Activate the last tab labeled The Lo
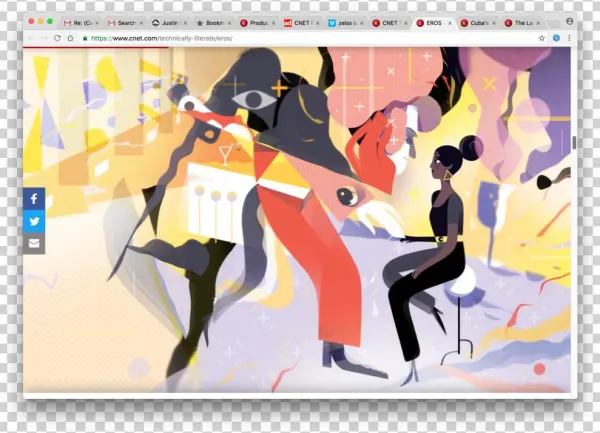600x433 pixels. [523, 21]
